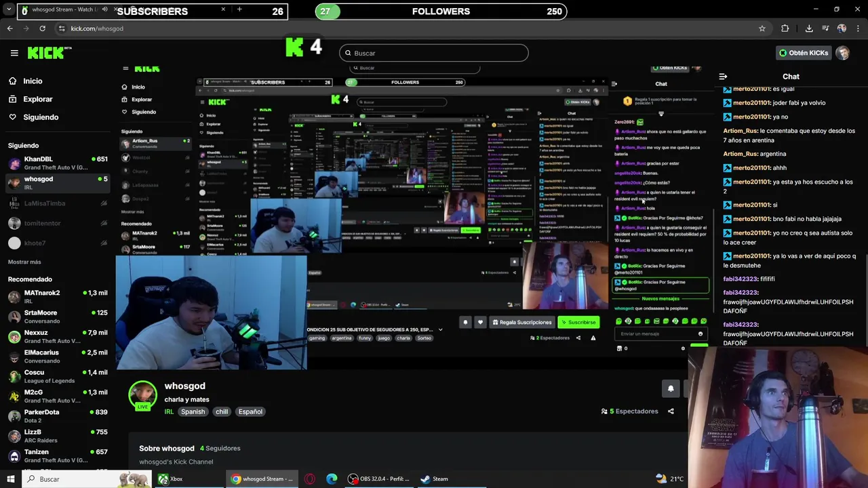Image resolution: width=868 pixels, height=488 pixels.
Task: Open offline tomitenntor channel in the sidebar
Action: tap(58, 223)
